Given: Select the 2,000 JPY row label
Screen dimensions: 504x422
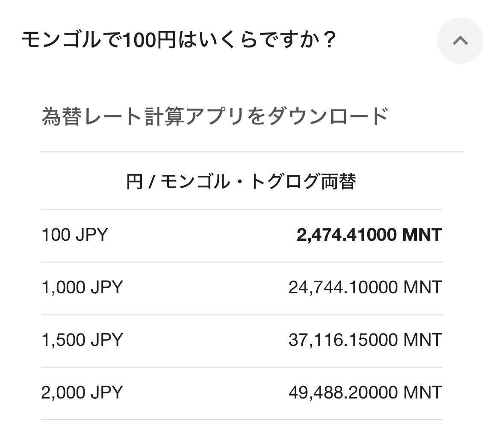Looking at the screenshot, I should tap(82, 393).
